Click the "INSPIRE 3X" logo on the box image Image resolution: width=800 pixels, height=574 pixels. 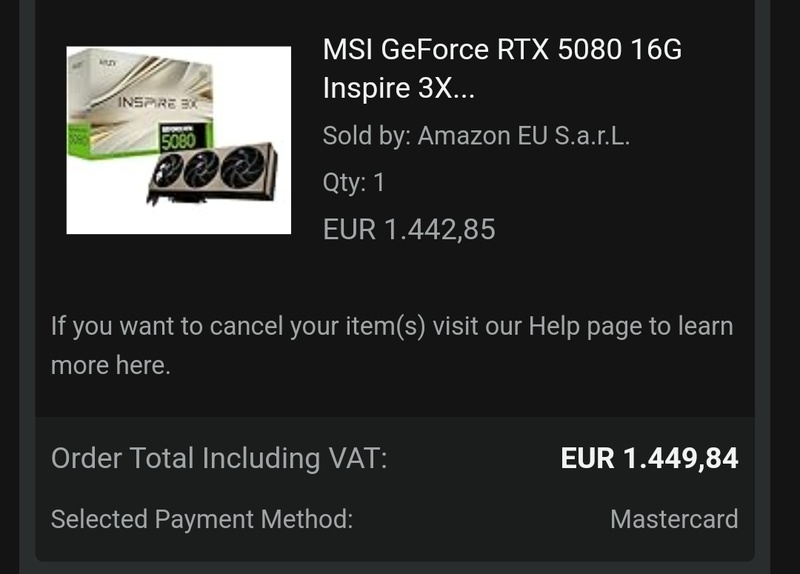click(160, 103)
